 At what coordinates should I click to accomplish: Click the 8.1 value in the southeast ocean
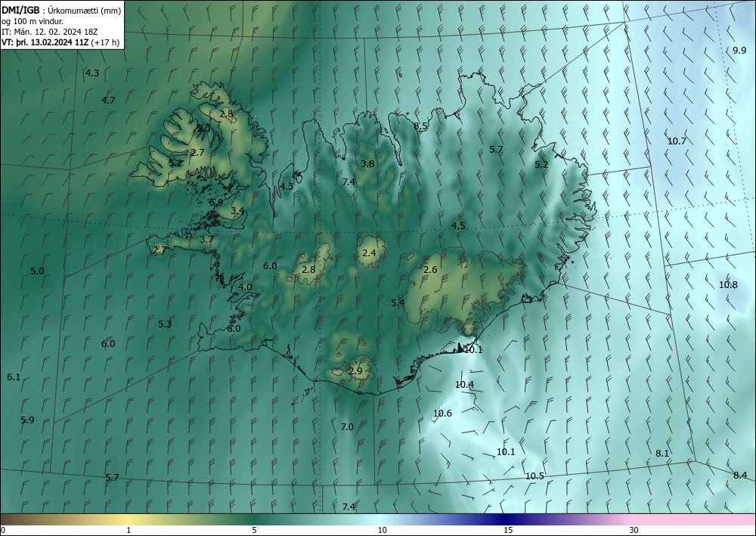(662, 453)
